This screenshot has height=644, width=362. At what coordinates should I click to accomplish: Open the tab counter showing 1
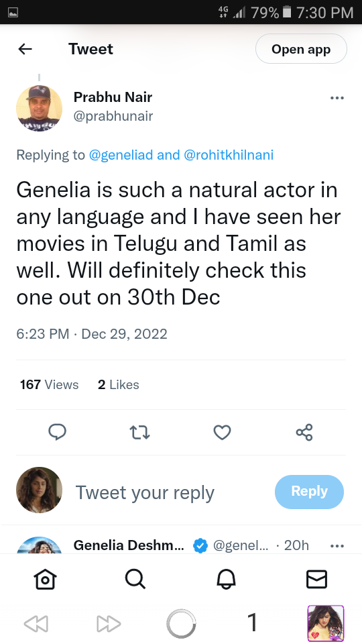[253, 623]
